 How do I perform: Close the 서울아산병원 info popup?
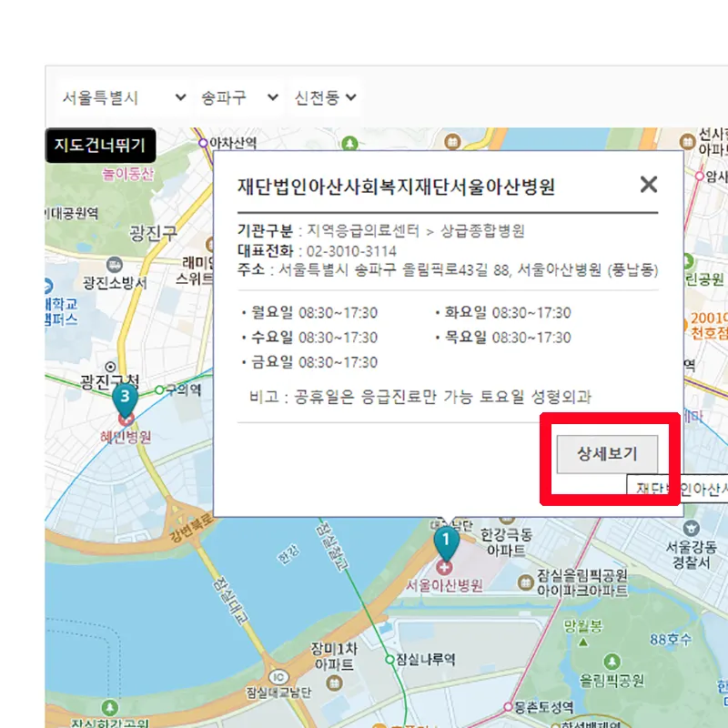[648, 185]
